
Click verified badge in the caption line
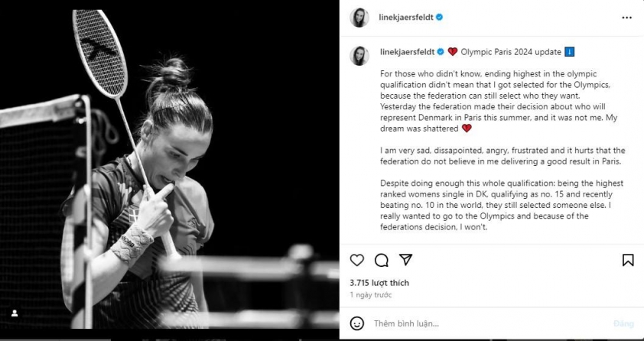(441, 52)
